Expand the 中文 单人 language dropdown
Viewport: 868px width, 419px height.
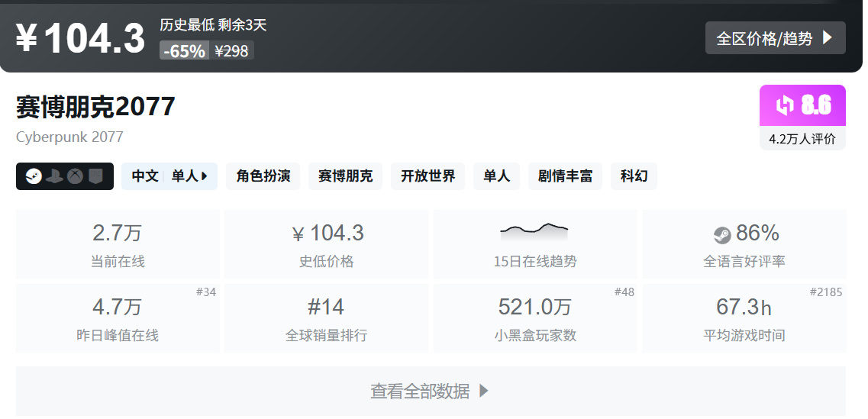click(169, 176)
